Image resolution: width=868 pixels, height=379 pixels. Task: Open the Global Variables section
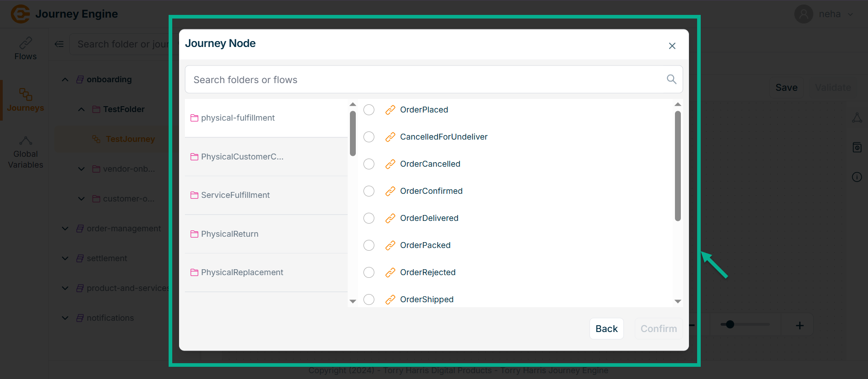click(x=25, y=153)
